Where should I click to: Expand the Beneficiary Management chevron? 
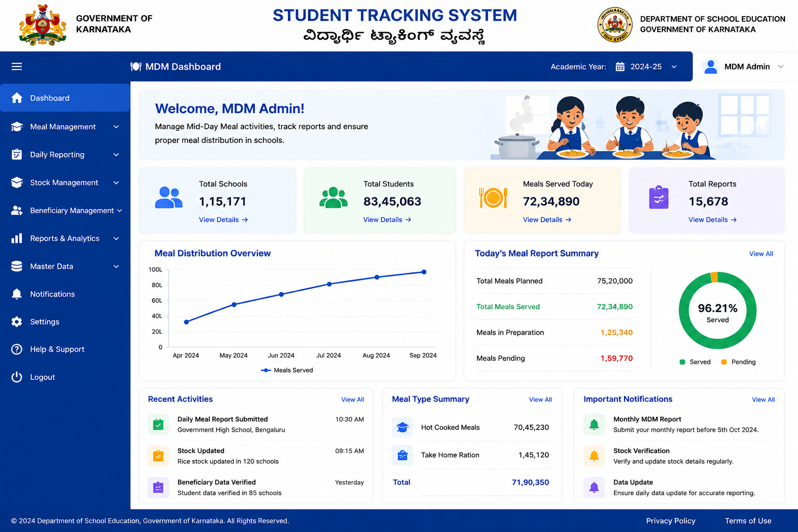(119, 210)
